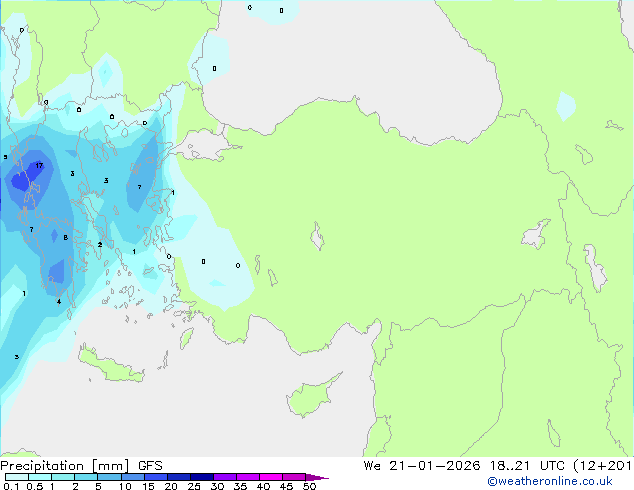
Task: Click the 'Precipitation [mm]' title text
Action: (65, 466)
